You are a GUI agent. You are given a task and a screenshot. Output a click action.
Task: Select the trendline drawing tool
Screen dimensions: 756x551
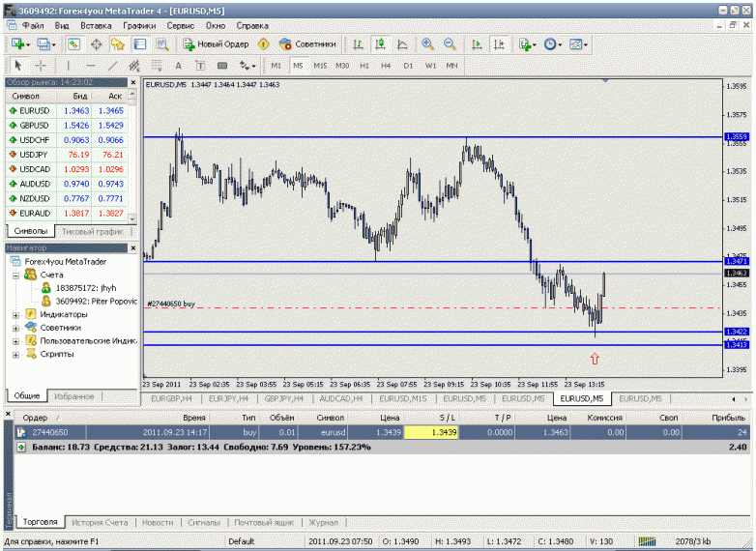[x=112, y=66]
